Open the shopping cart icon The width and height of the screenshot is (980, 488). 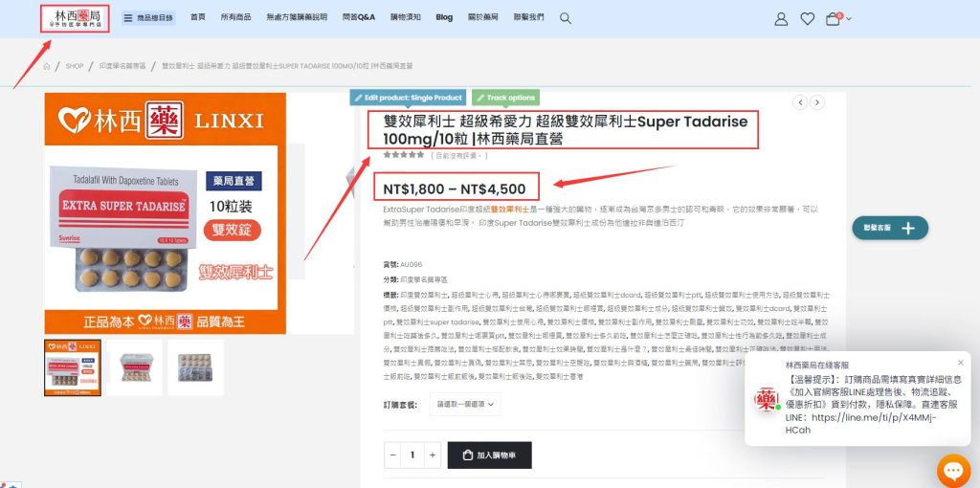pyautogui.click(x=834, y=19)
